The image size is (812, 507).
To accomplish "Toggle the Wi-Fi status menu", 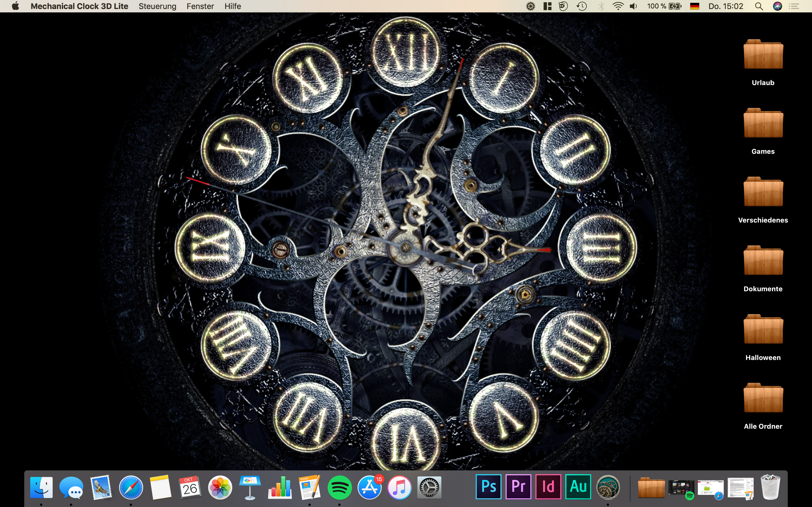I will [618, 6].
